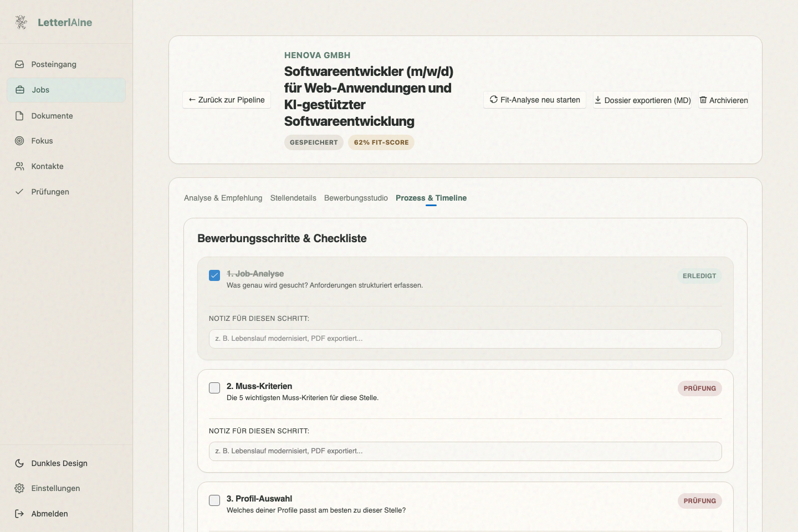The image size is (798, 532).
Task: Click the PRÜFUNG badge for Profil-Auswahl
Action: pyautogui.click(x=700, y=501)
